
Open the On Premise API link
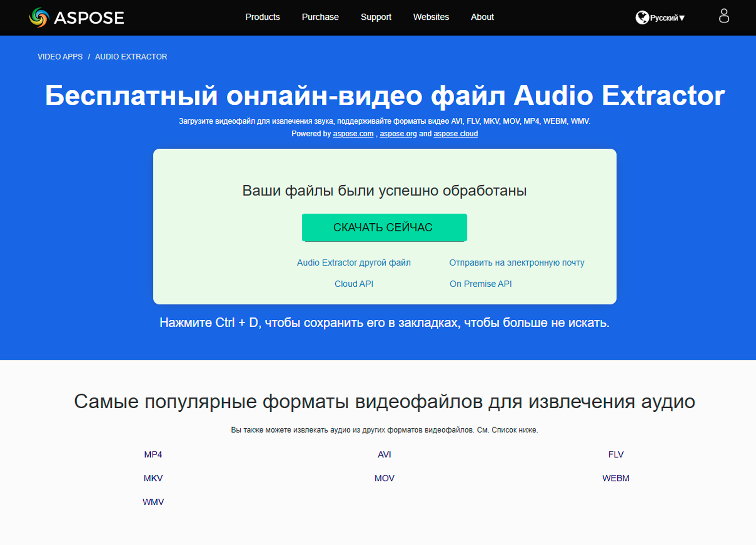pyautogui.click(x=480, y=284)
